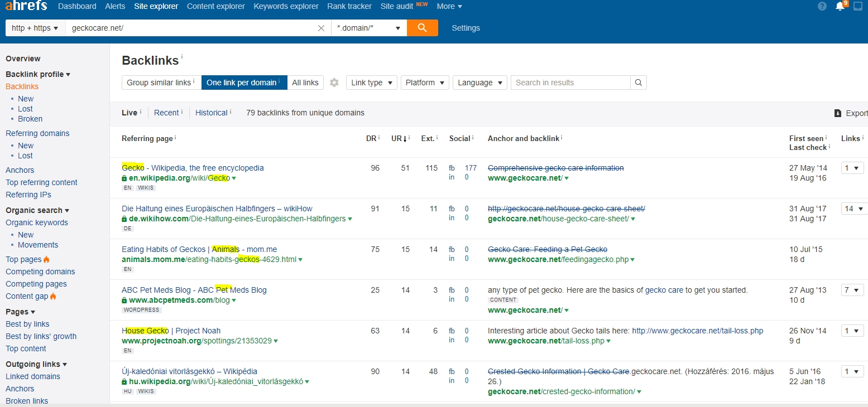
Task: Click the Search in results field
Action: coord(570,83)
